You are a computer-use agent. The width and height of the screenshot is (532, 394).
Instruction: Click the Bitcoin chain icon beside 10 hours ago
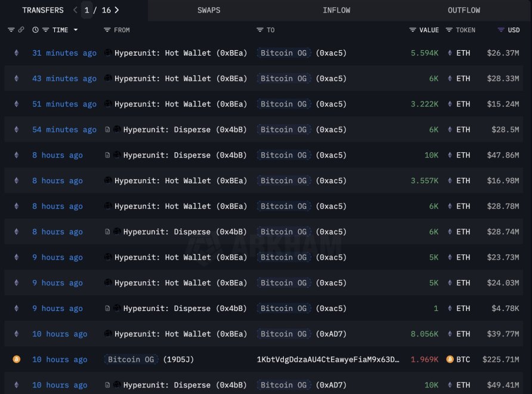pyautogui.click(x=16, y=359)
